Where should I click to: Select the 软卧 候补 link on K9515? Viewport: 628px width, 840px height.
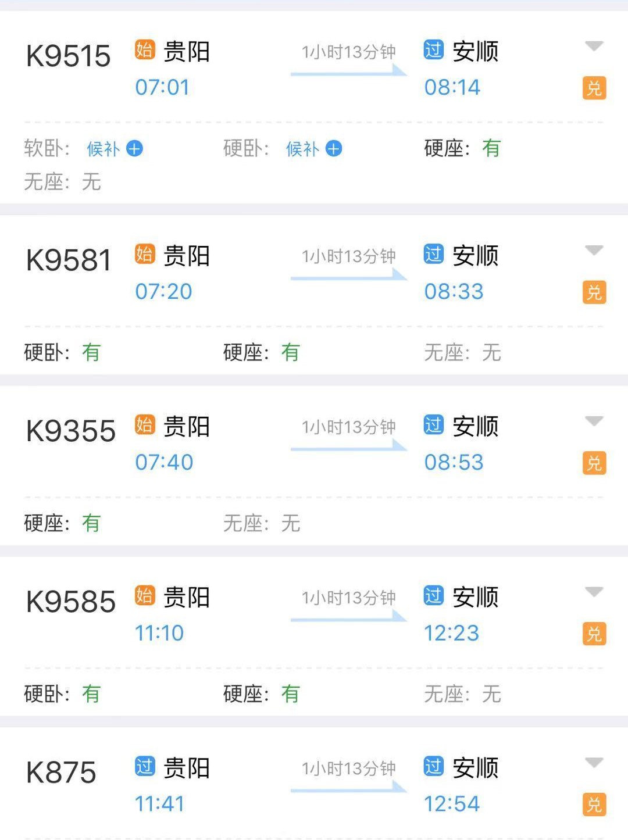point(103,149)
